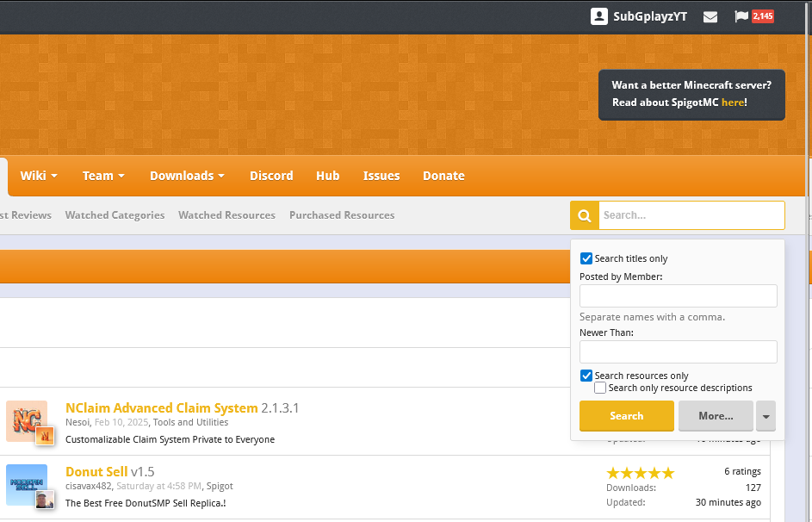Viewport: 812px width, 522px height.
Task: Click the orange search magnifier icon
Action: coord(584,215)
